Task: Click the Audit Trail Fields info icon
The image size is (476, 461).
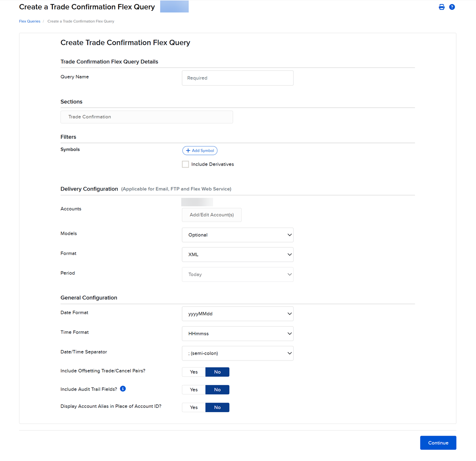Action: click(123, 389)
